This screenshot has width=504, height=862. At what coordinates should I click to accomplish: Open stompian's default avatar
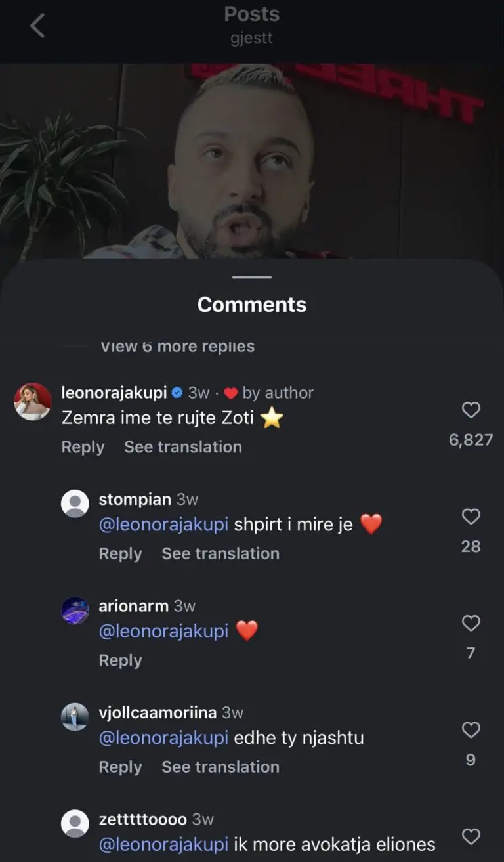pos(75,504)
